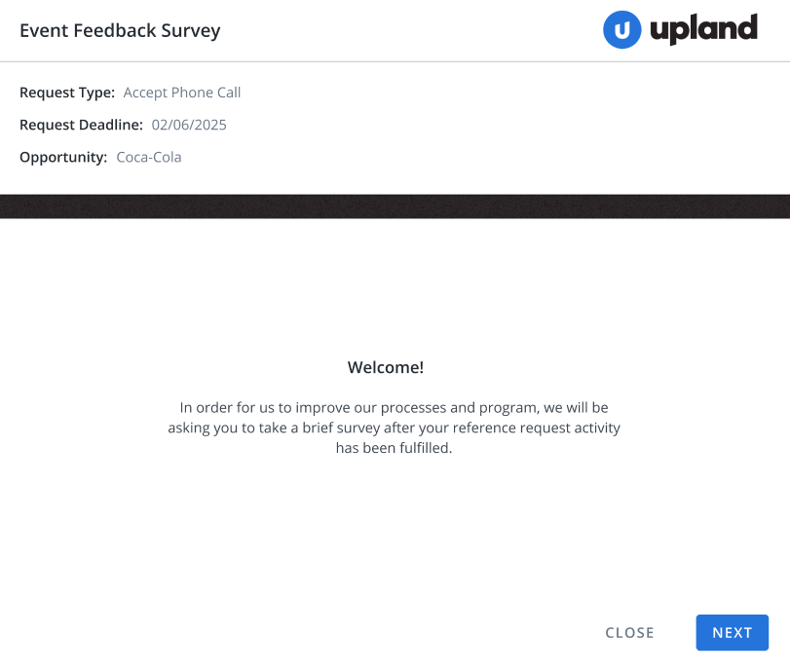Click the "has been fulfilled." text line

click(394, 448)
